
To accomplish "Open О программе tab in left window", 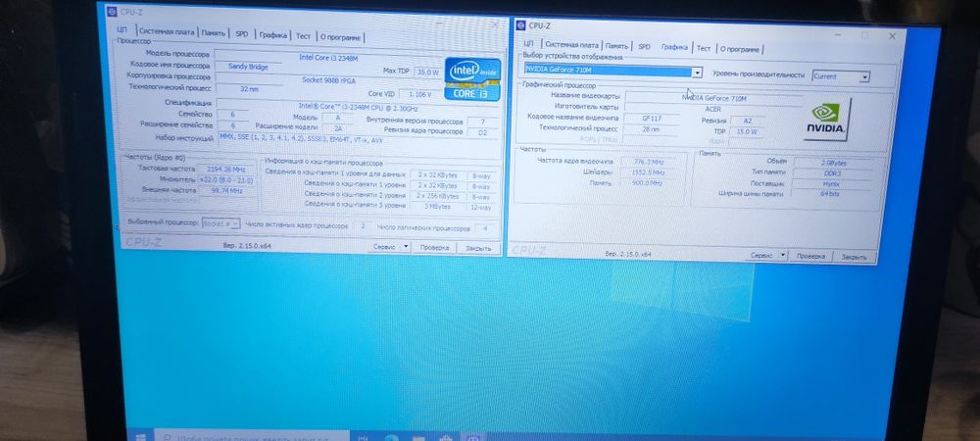I will click(x=340, y=37).
